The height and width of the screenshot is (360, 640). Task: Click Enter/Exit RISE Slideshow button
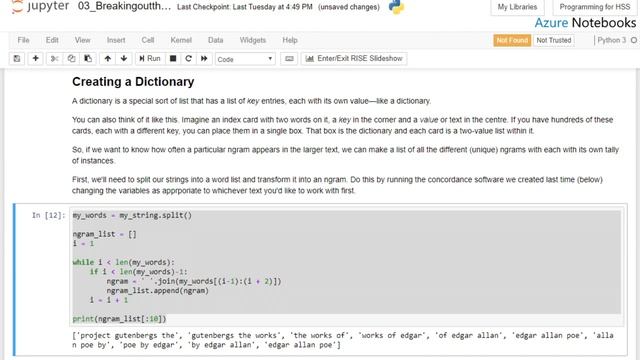(354, 58)
